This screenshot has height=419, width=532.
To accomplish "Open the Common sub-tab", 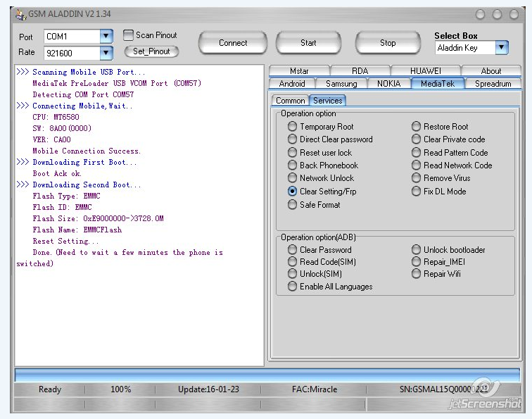I will pyautogui.click(x=290, y=101).
